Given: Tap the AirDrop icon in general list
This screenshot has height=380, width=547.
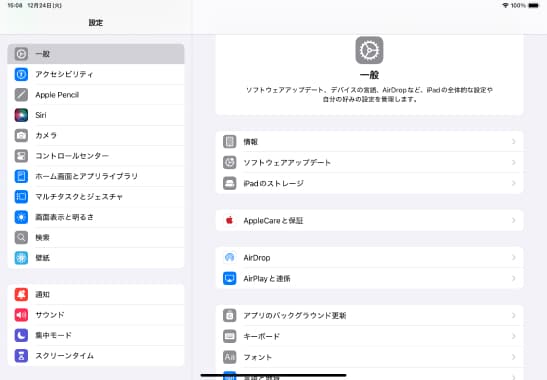Looking at the screenshot, I should coord(230,258).
